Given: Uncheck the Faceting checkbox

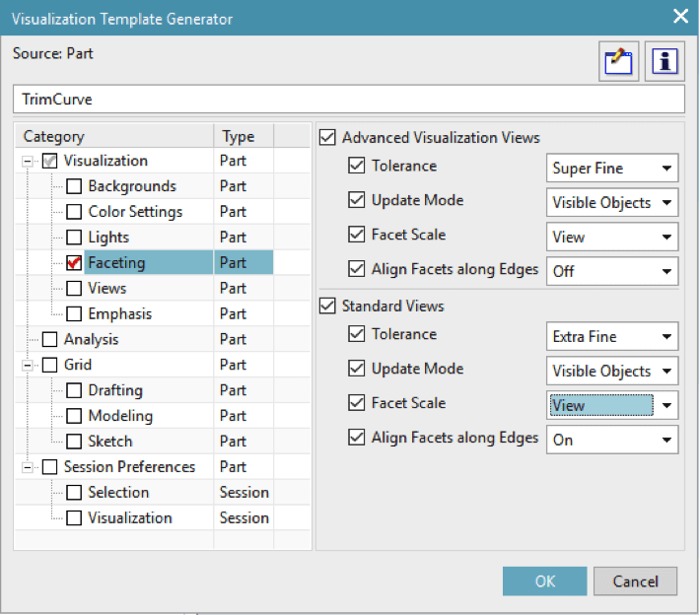Looking at the screenshot, I should coord(74,263).
